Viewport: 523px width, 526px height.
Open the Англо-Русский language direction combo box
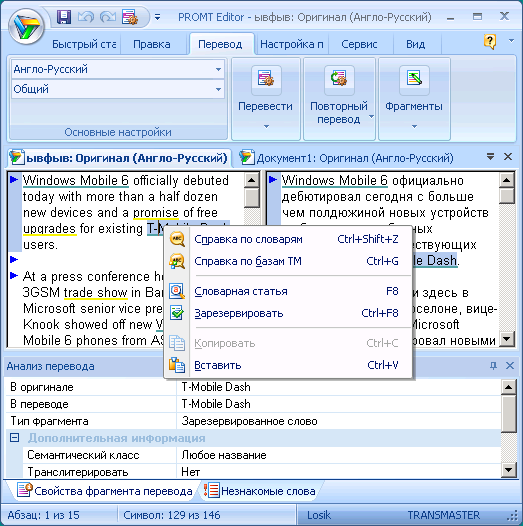(x=118, y=69)
